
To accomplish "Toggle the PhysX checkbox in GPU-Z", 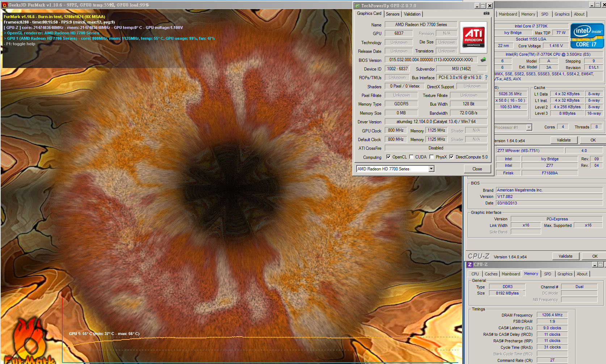I will click(432, 157).
